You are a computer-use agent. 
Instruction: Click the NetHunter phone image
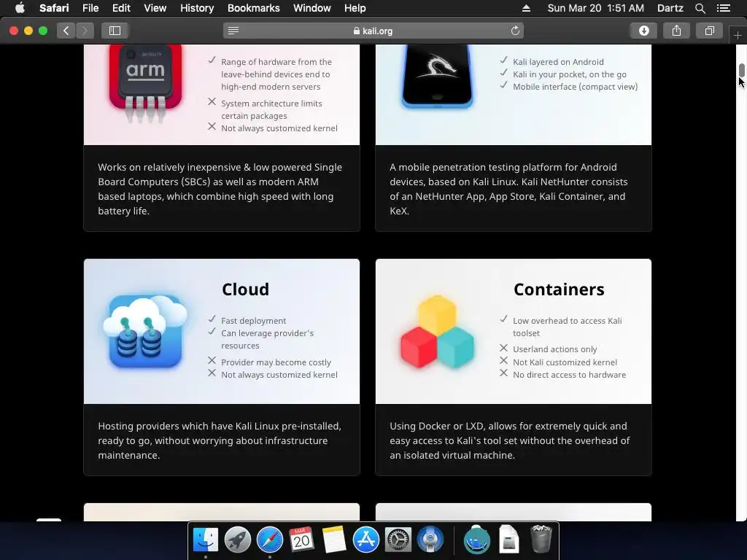click(x=438, y=76)
